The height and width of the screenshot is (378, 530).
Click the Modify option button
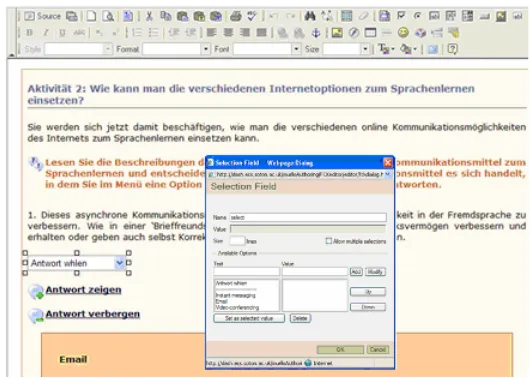pyautogui.click(x=375, y=271)
